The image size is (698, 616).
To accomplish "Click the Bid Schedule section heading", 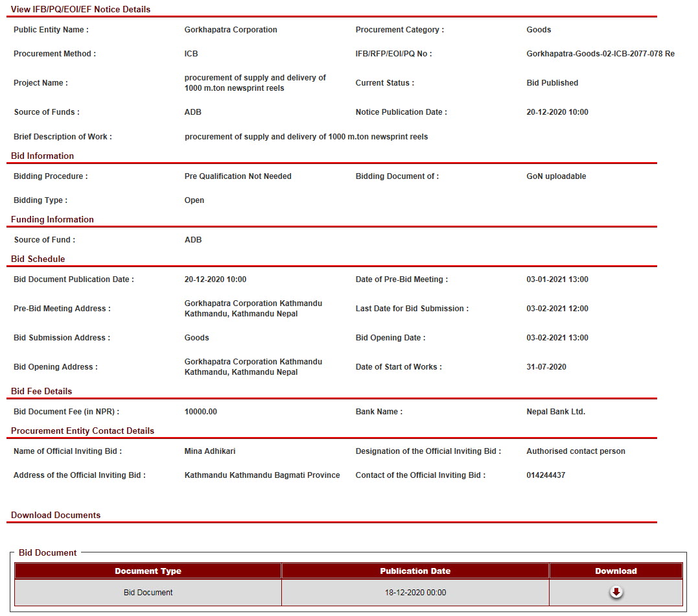I will point(38,259).
